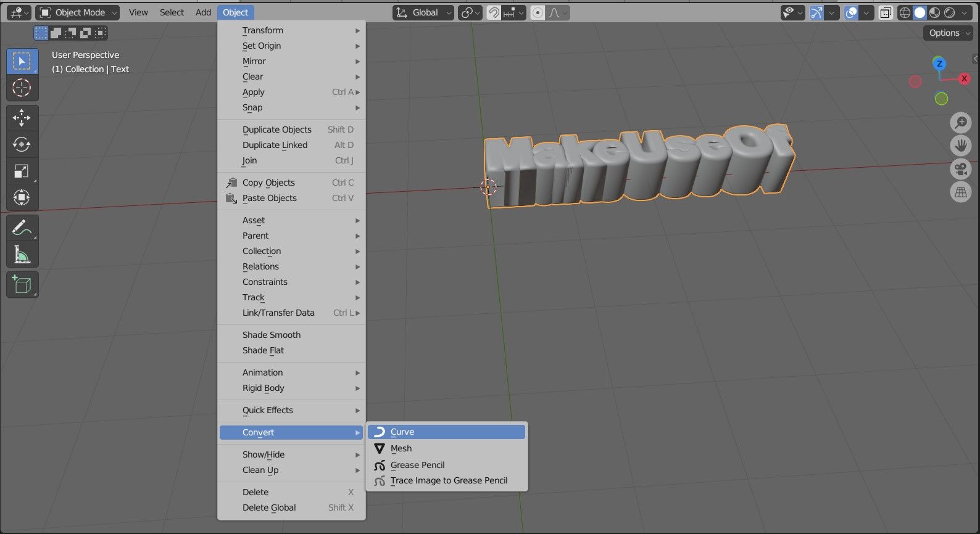The image size is (980, 534).
Task: Set selection mode to subtract
Action: 70,33
